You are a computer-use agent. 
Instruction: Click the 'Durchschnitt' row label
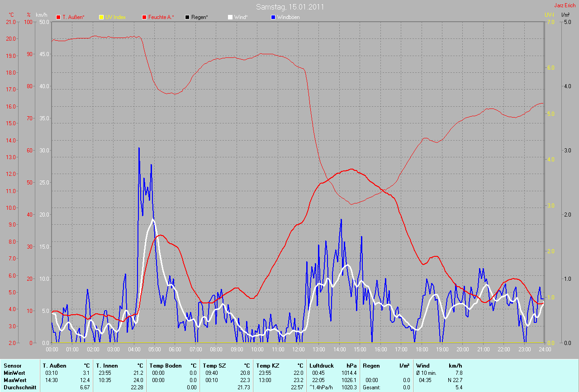pos(19,387)
